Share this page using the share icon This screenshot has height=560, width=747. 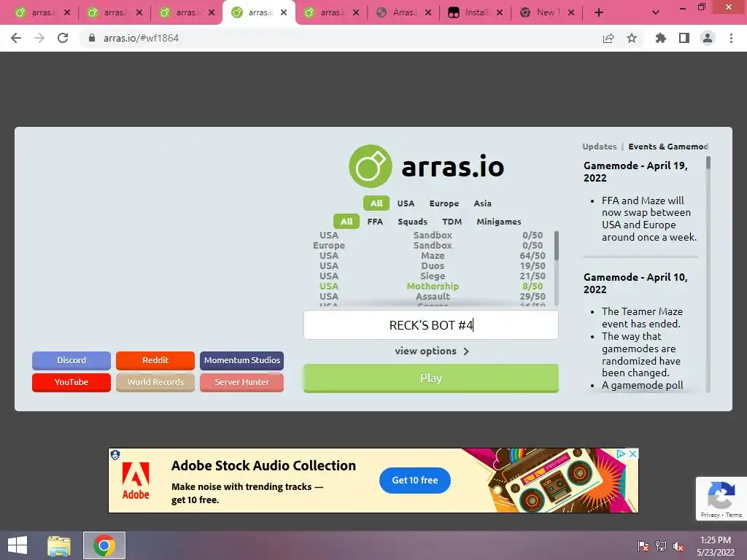pyautogui.click(x=608, y=38)
